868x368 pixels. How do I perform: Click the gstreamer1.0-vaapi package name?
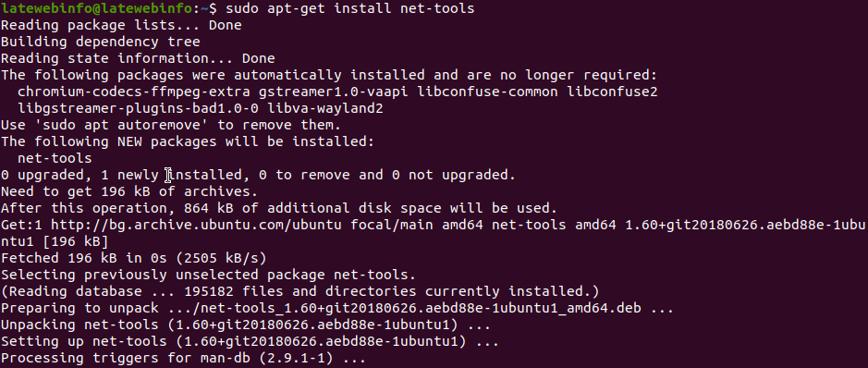[x=334, y=92]
